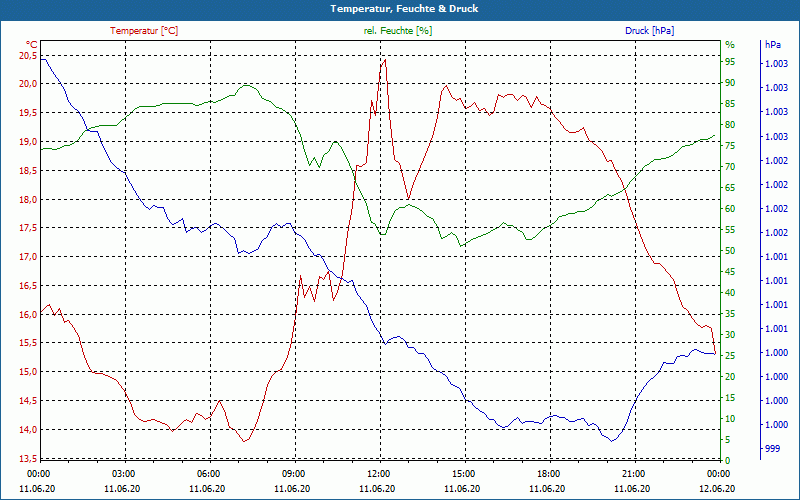Image resolution: width=800 pixels, height=500 pixels.
Task: Select the green 'rel. Feuchte [%]' legend label
Action: [x=398, y=31]
